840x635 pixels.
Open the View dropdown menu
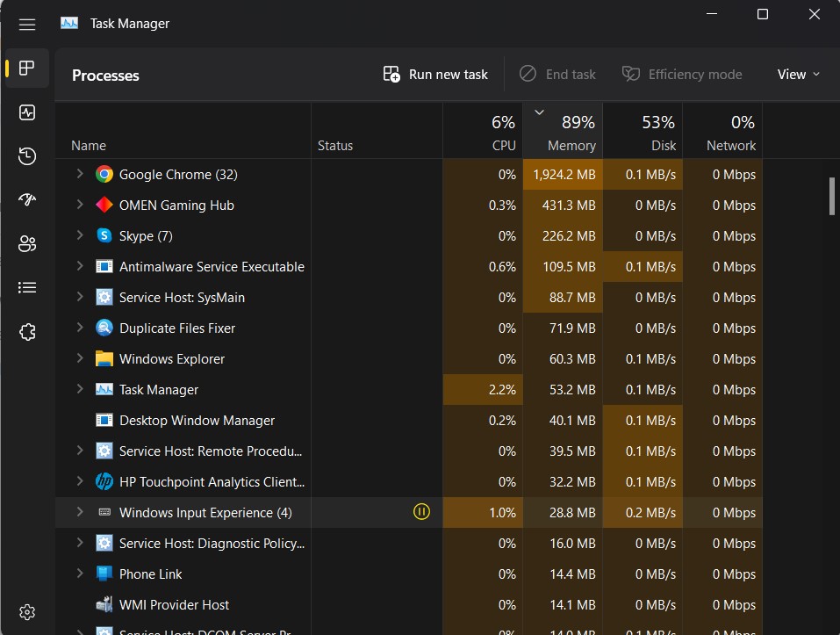(797, 74)
